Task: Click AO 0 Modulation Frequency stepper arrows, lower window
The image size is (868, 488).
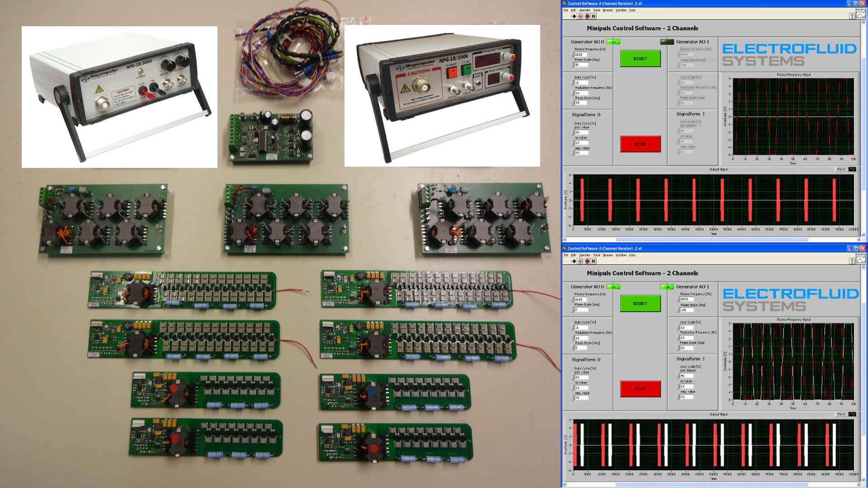Action: [x=573, y=338]
